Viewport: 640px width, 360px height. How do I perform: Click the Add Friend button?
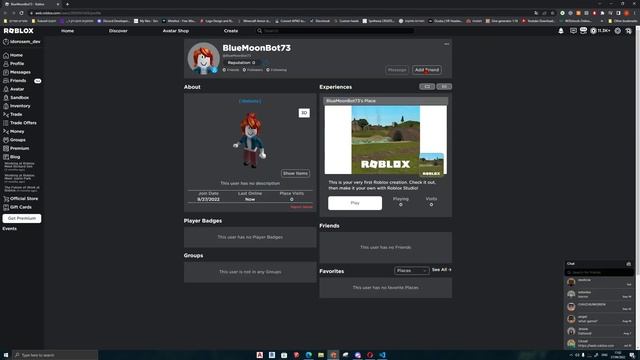pos(427,70)
